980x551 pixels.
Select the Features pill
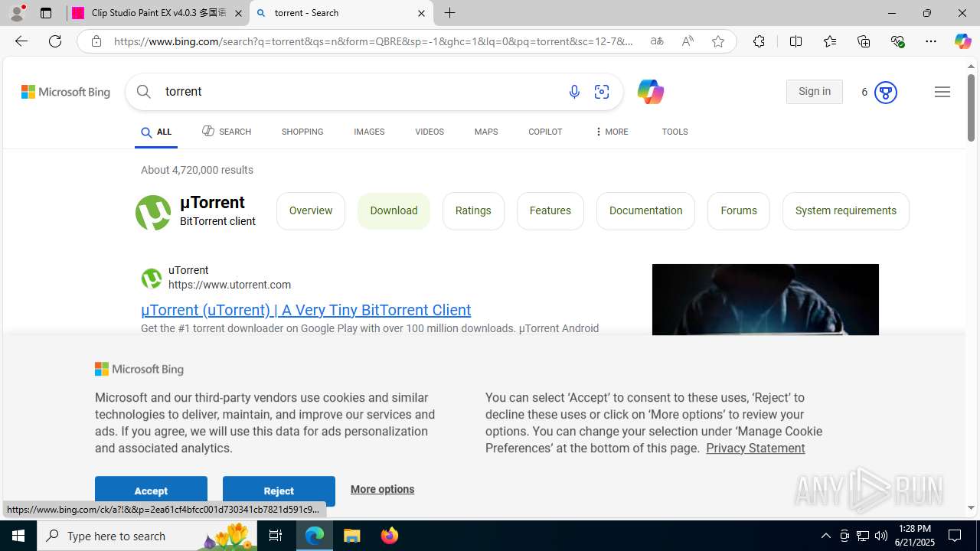(x=550, y=211)
